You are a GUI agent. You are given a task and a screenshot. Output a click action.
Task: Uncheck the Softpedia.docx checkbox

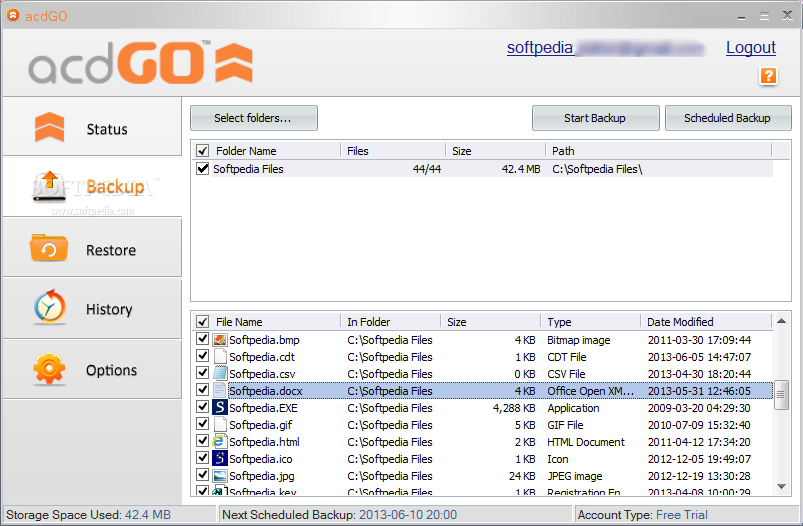203,389
